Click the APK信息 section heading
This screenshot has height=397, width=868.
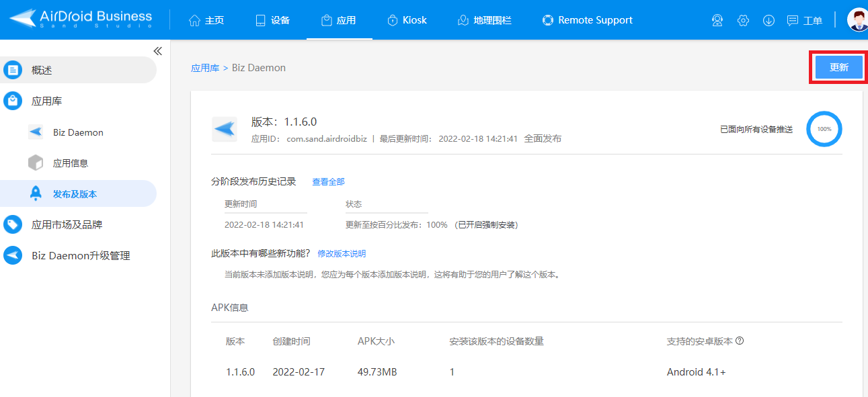pos(230,308)
